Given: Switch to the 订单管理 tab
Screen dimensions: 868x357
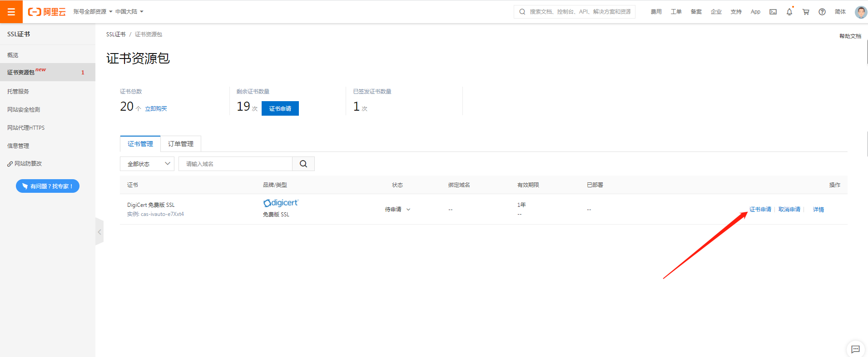Looking at the screenshot, I should (x=181, y=144).
